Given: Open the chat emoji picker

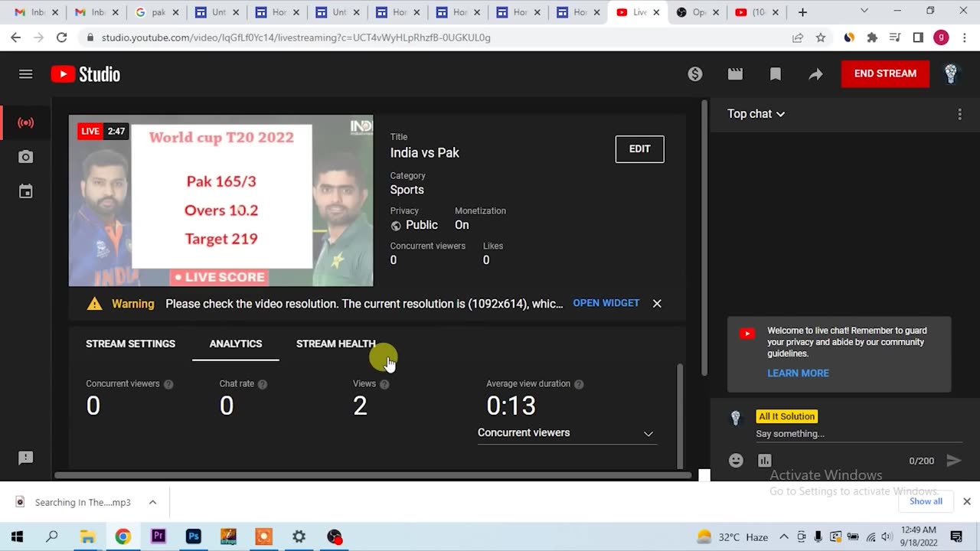Looking at the screenshot, I should 736,460.
